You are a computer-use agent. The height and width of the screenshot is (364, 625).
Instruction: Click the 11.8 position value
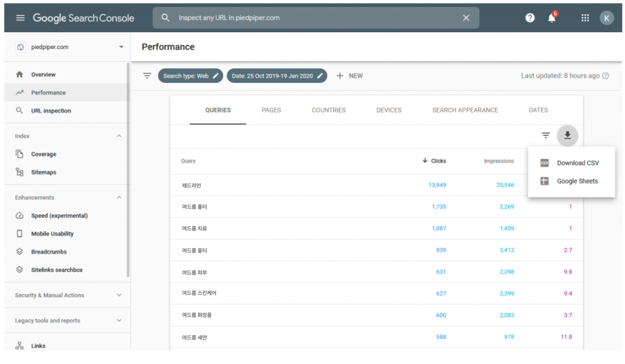tap(566, 337)
